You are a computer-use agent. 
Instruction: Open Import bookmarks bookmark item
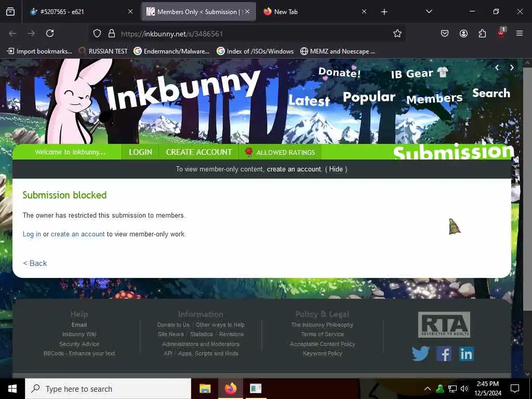(39, 51)
